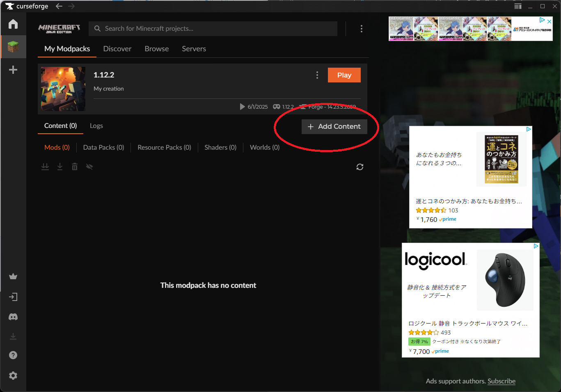Add a new game with plus icon
Viewport: 561px width, 392px height.
(x=13, y=70)
